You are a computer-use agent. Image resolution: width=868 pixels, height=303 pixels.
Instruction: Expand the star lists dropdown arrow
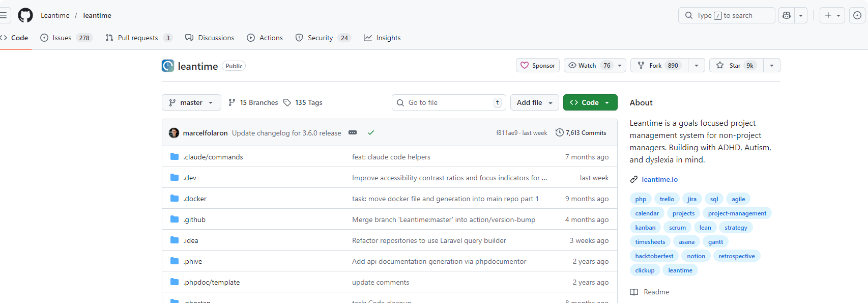772,65
